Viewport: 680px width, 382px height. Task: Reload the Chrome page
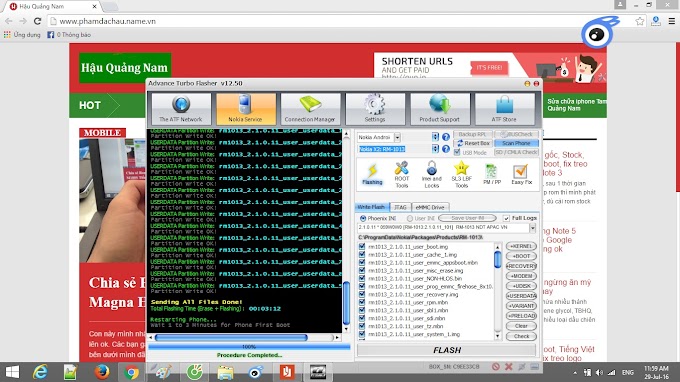[x=37, y=21]
